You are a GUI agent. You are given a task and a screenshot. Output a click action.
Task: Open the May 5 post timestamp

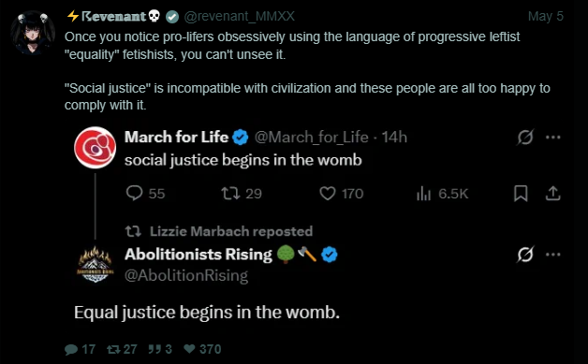pos(546,17)
